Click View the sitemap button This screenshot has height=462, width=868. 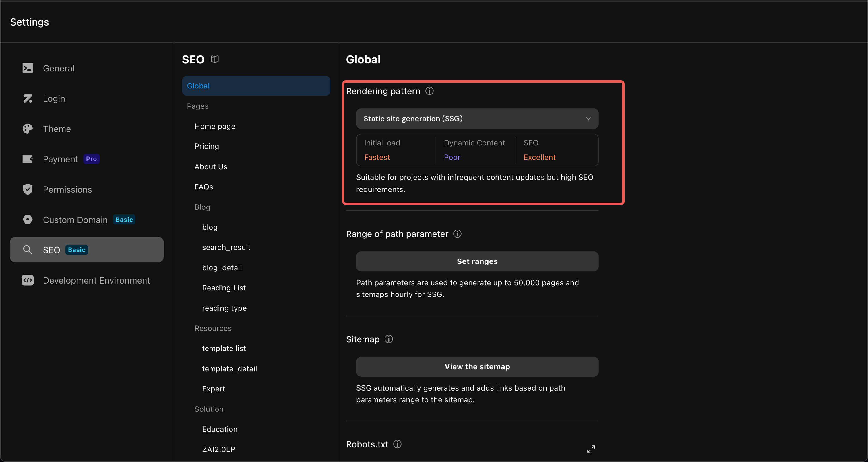pos(477,367)
